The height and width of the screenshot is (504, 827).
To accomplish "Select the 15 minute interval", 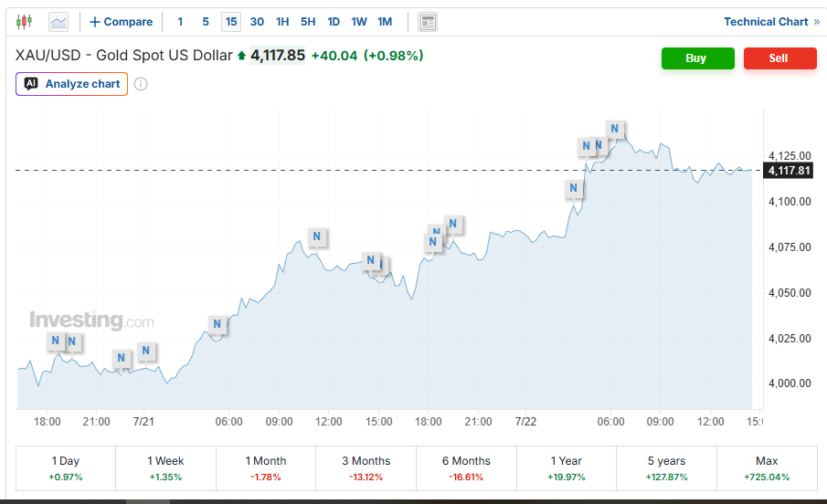I will [231, 22].
